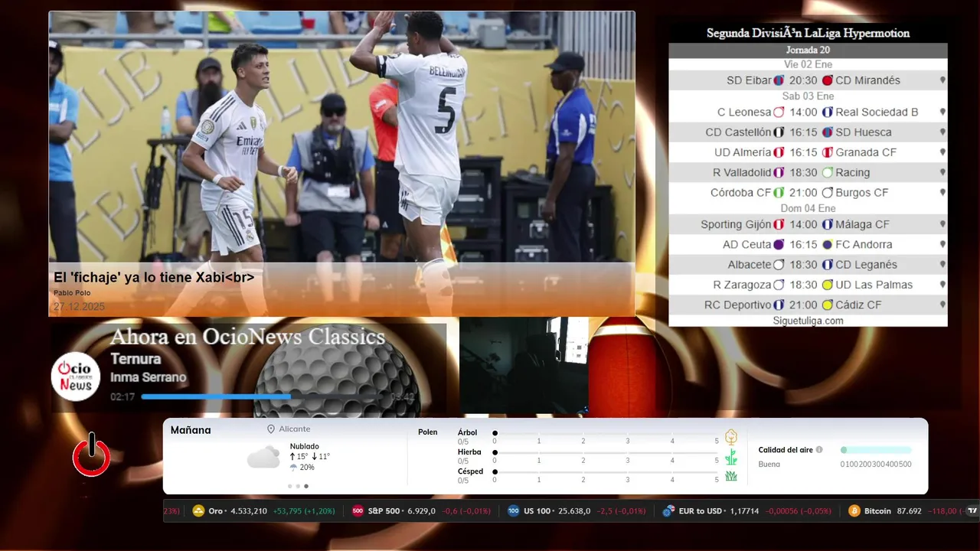980x551 pixels.
Task: Click the red power button icon
Action: [x=91, y=455]
